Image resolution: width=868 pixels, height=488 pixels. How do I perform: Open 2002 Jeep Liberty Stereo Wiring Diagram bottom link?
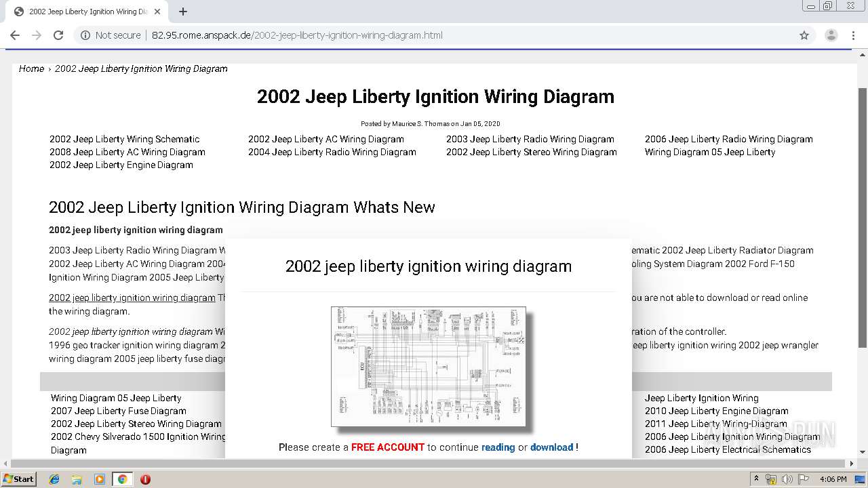(x=136, y=424)
